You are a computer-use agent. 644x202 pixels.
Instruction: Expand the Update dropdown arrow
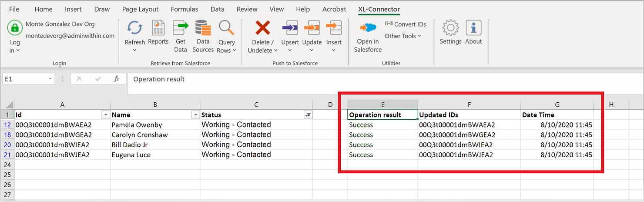pos(312,50)
